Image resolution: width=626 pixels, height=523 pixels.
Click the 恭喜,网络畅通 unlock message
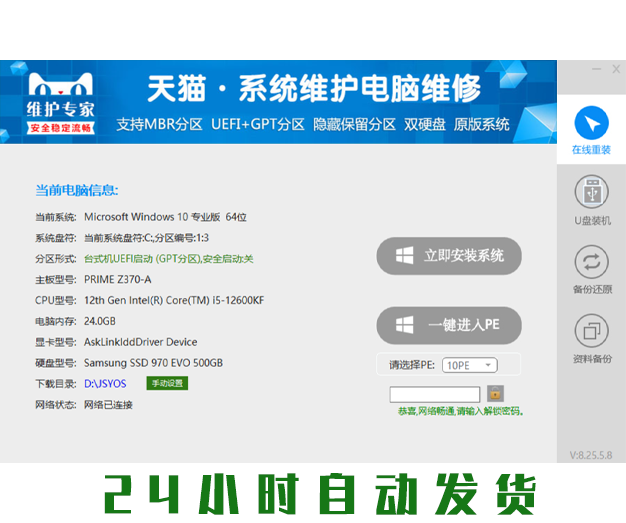pyautogui.click(x=460, y=411)
